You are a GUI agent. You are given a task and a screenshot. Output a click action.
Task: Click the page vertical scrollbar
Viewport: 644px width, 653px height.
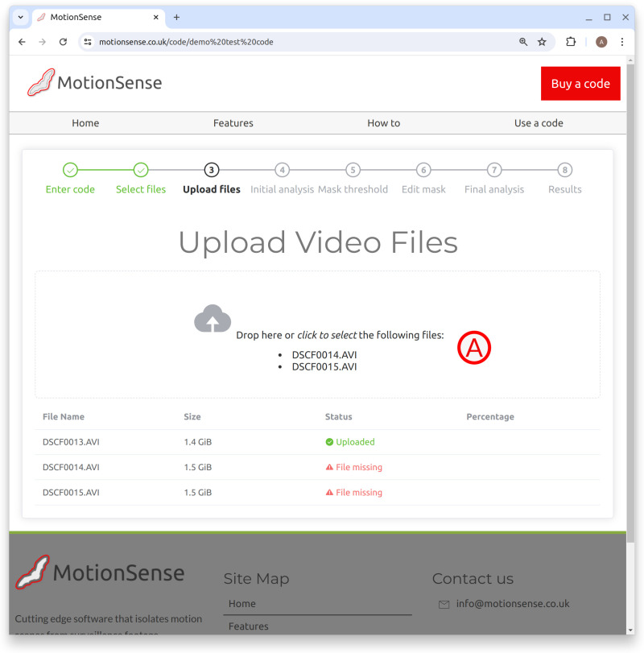click(630, 304)
